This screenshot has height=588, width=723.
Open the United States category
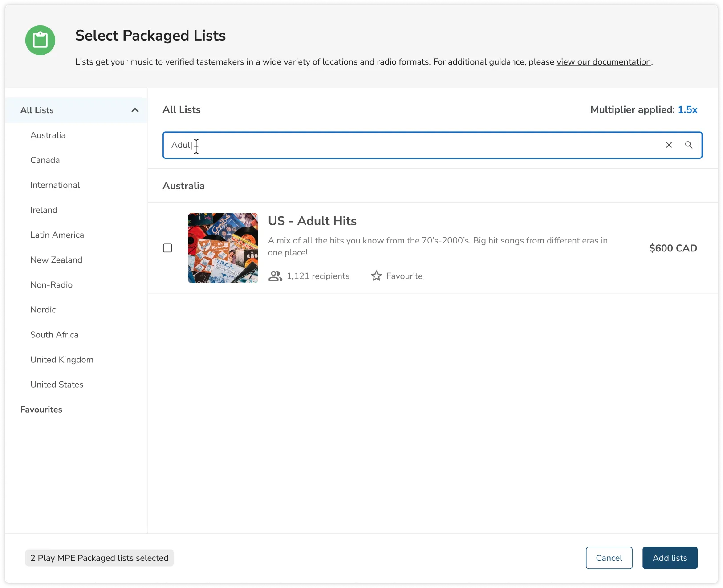(57, 384)
